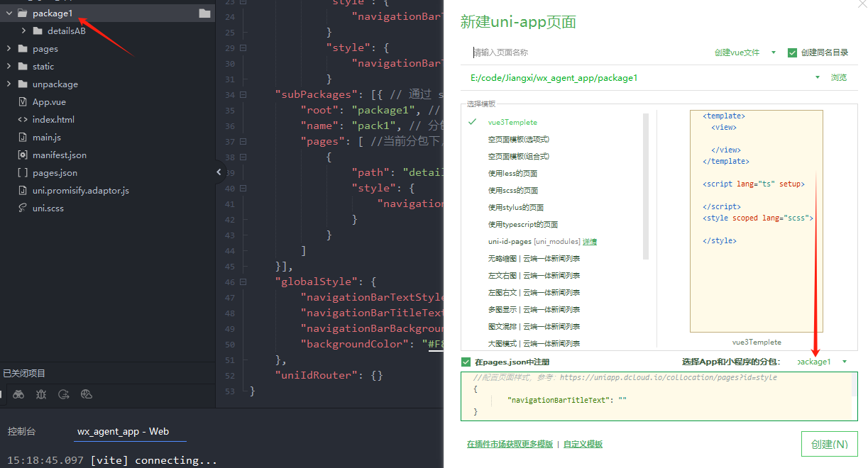This screenshot has height=468, width=868.
Task: Click the uni.promisify.adaptor.js file icon
Action: (x=22, y=191)
